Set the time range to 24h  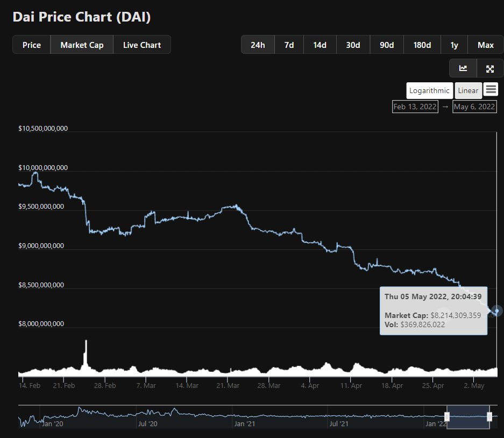point(258,45)
